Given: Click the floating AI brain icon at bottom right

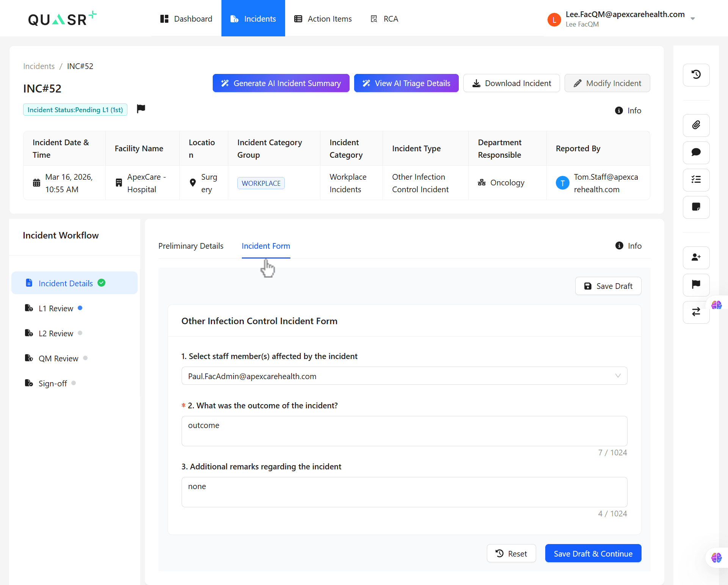Looking at the screenshot, I should [716, 558].
